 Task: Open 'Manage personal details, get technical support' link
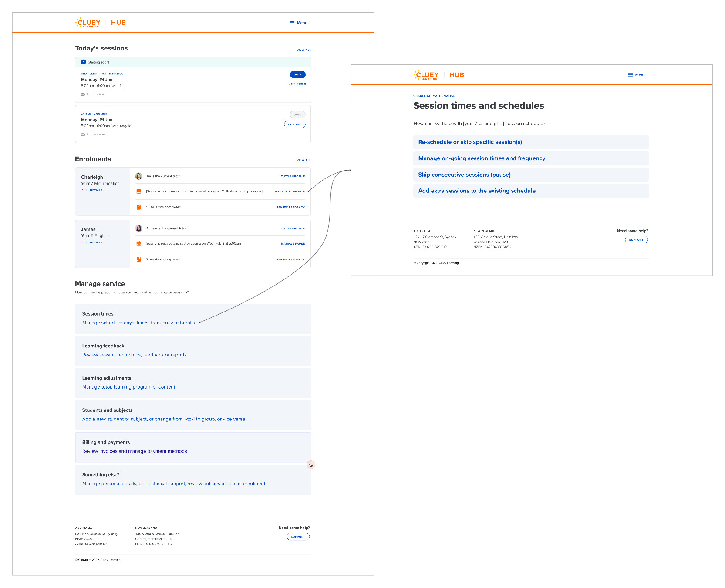(x=175, y=484)
